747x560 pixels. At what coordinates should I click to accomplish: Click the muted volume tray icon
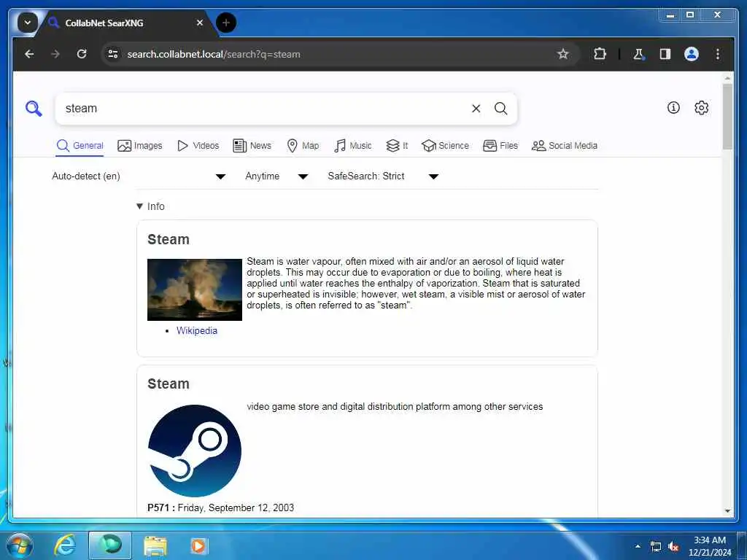(x=673, y=547)
